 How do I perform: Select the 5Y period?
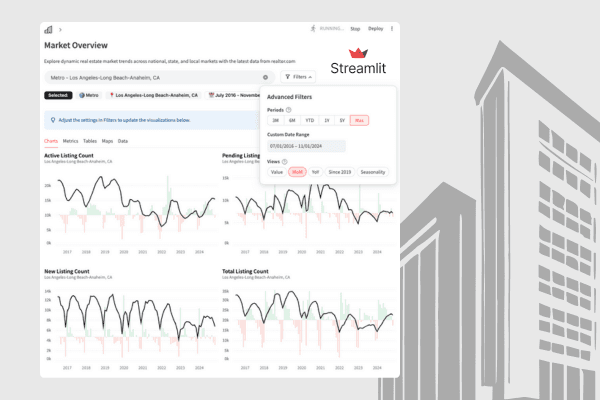(342, 120)
